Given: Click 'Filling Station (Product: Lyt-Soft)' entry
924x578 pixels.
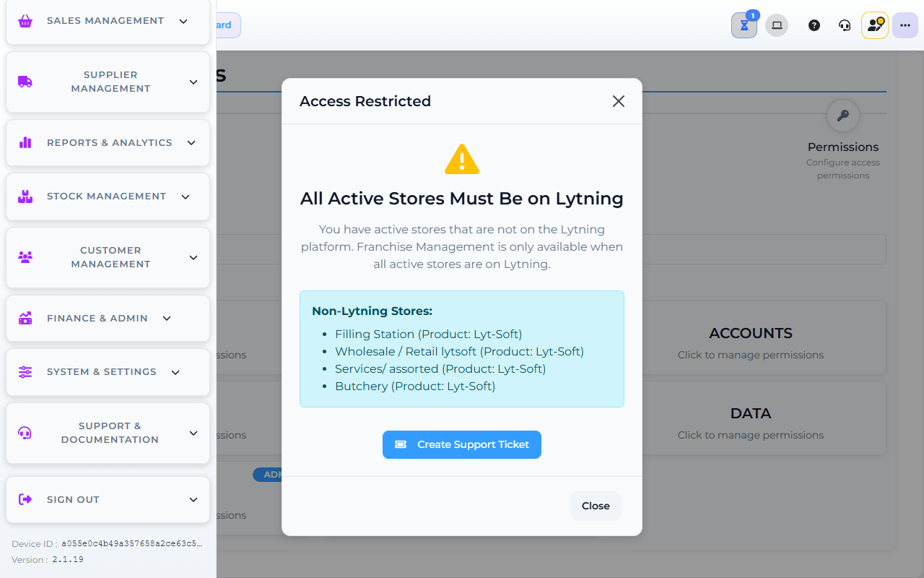Looking at the screenshot, I should click(x=428, y=334).
